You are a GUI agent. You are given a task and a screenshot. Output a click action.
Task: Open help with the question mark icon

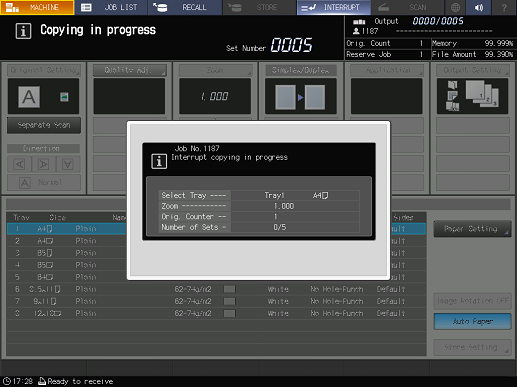tap(504, 7)
